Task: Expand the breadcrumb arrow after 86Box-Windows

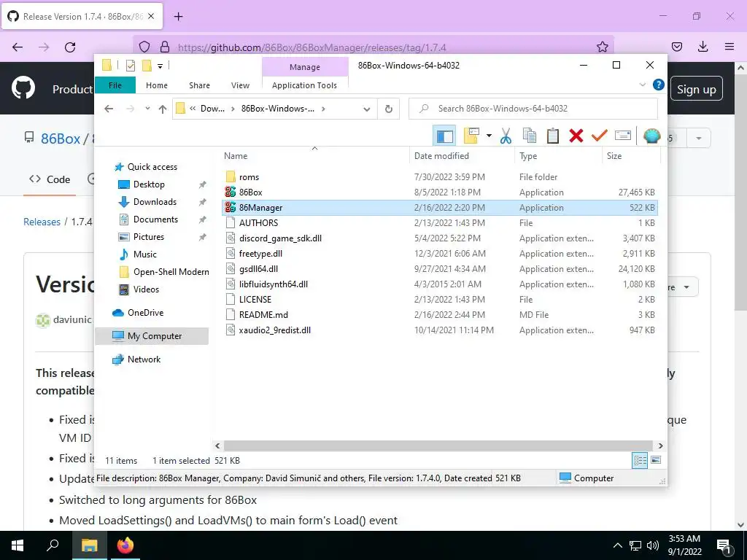Action: (323, 109)
